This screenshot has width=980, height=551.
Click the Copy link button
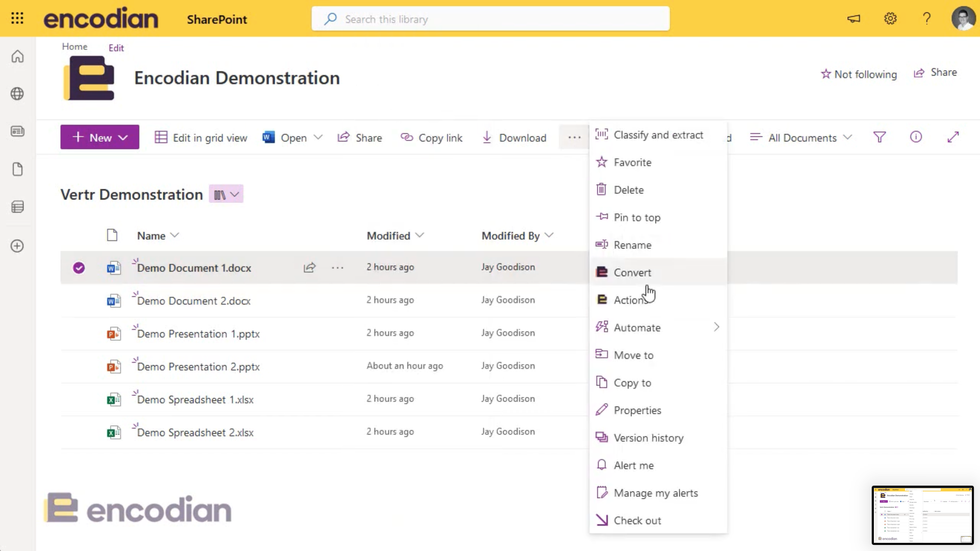[431, 138]
